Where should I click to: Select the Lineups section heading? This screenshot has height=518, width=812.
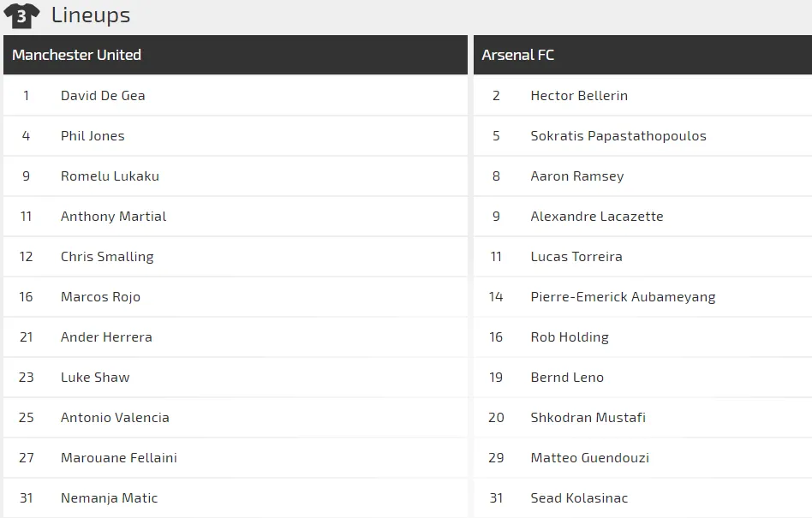point(91,15)
